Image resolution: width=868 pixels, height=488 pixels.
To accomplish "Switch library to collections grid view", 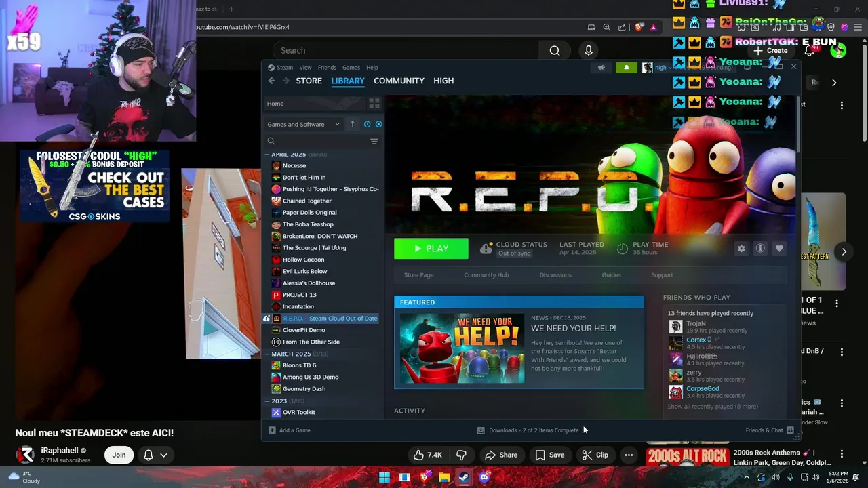I will (x=374, y=104).
